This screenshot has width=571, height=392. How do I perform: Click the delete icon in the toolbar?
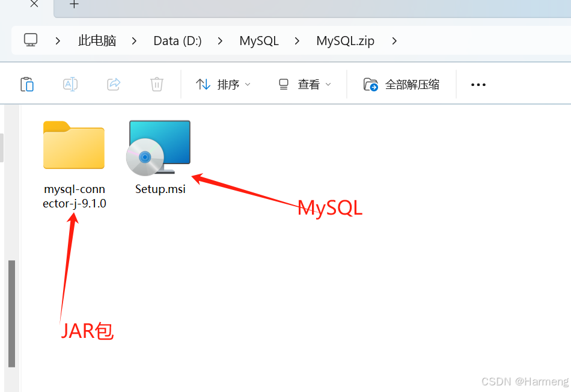[157, 84]
